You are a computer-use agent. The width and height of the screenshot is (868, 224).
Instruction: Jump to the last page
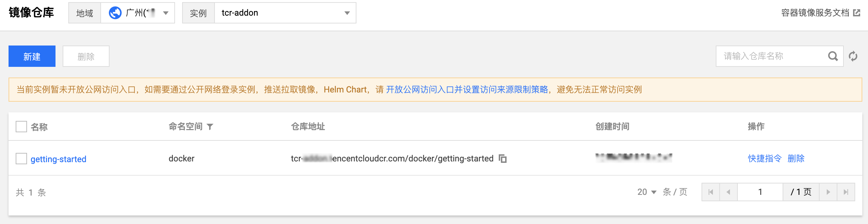pos(846,192)
